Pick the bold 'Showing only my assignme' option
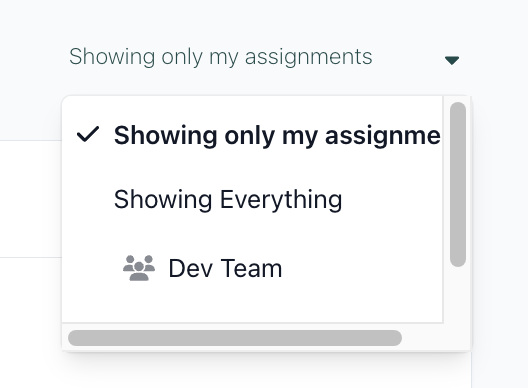528x388 pixels. [253, 135]
